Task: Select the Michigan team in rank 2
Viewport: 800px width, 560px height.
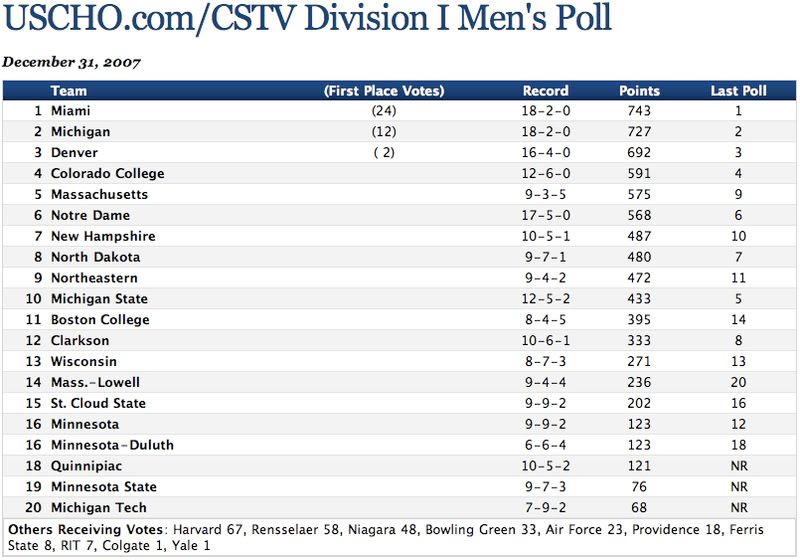Action: pos(78,132)
